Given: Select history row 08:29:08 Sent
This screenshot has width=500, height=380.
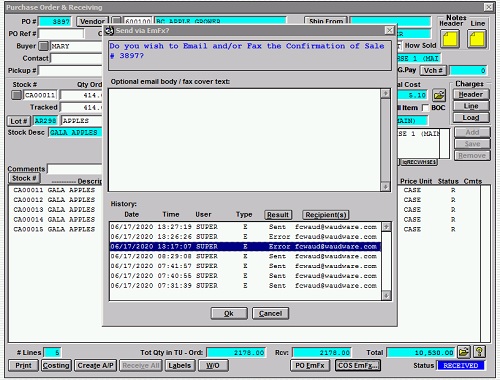Looking at the screenshot, I should (x=245, y=256).
